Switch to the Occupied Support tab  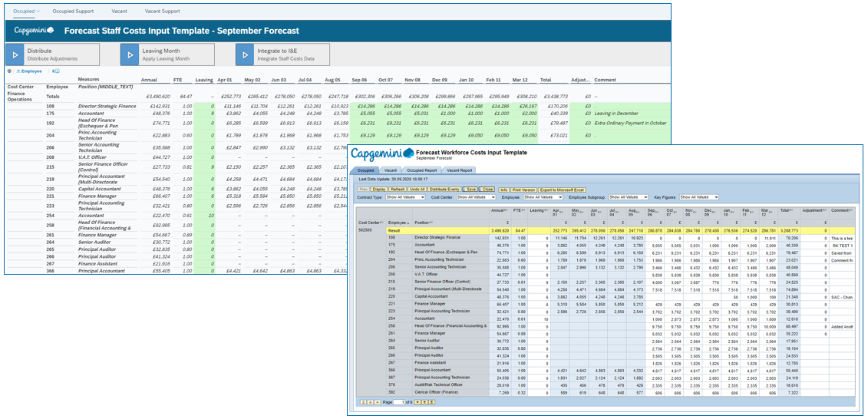click(x=74, y=12)
